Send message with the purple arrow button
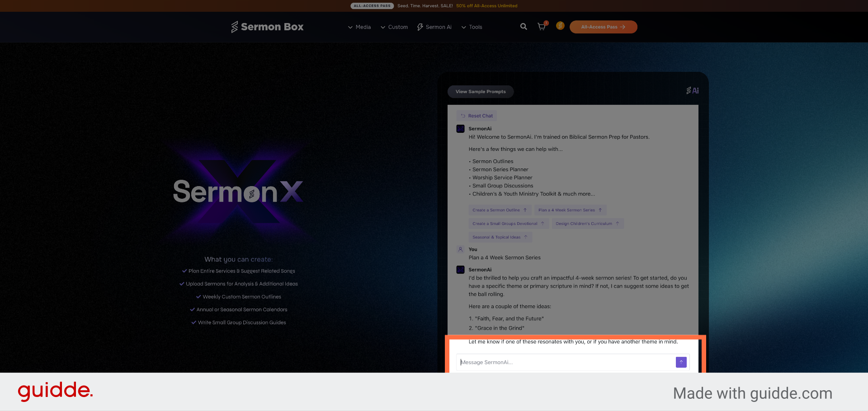The width and height of the screenshot is (868, 411). pos(681,362)
